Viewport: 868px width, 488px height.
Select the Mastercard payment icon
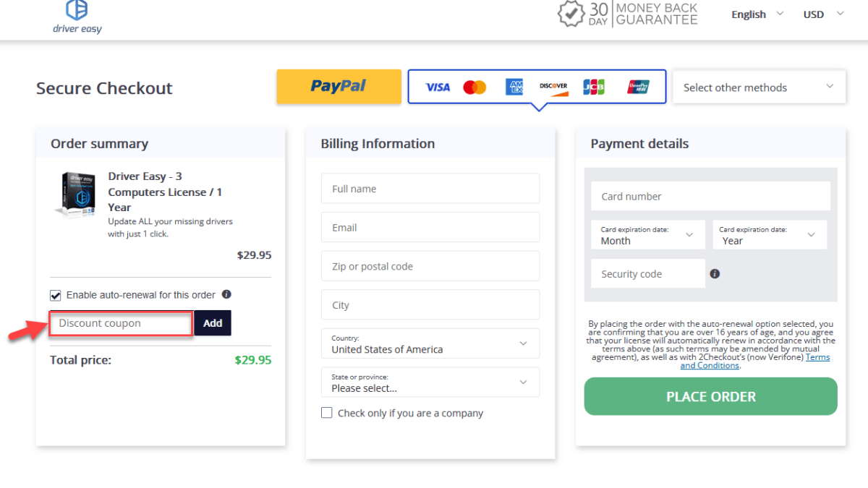[475, 87]
